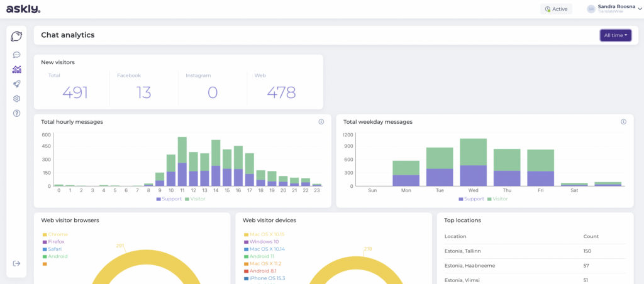Toggle Android 8.1 in the devices legend
The width and height of the screenshot is (644, 284).
click(x=260, y=271)
